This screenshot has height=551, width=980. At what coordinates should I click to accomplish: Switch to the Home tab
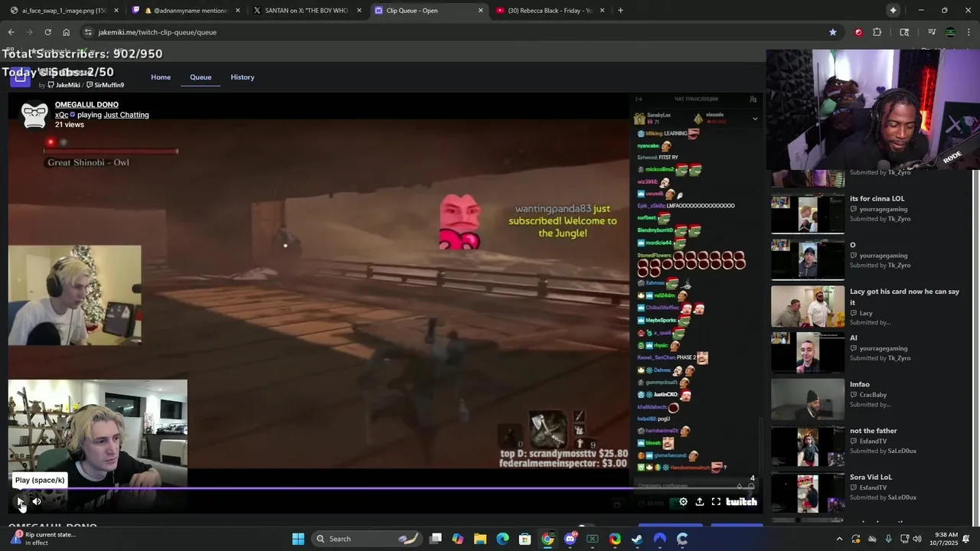coord(161,77)
